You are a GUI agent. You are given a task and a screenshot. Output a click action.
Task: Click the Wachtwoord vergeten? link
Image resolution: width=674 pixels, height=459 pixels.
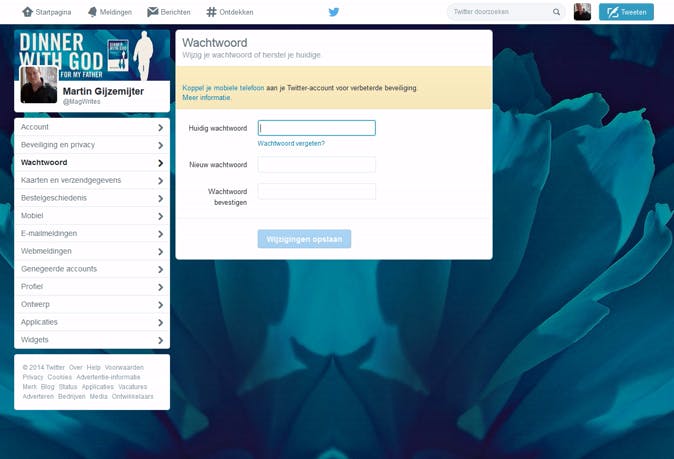coord(291,144)
